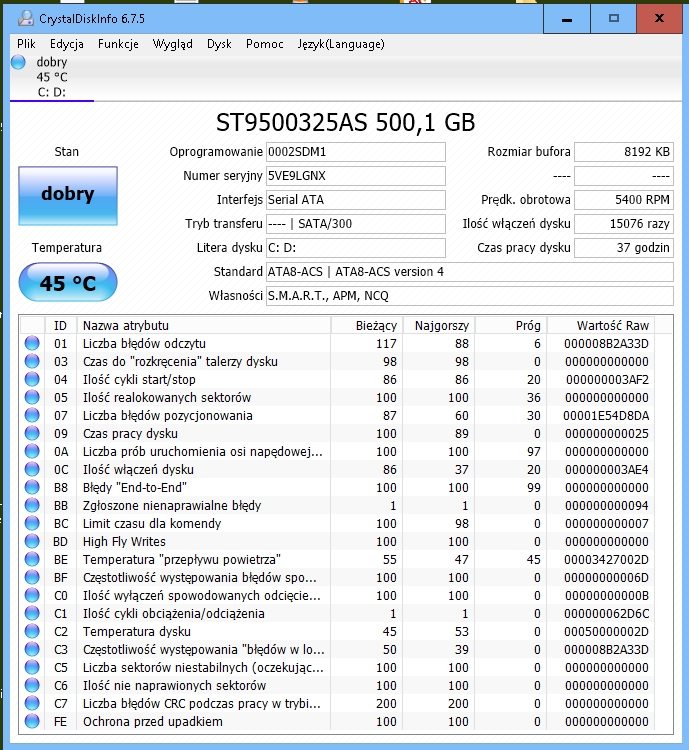Click the Wartość Raw column header
This screenshot has width=689, height=750.
(x=601, y=325)
